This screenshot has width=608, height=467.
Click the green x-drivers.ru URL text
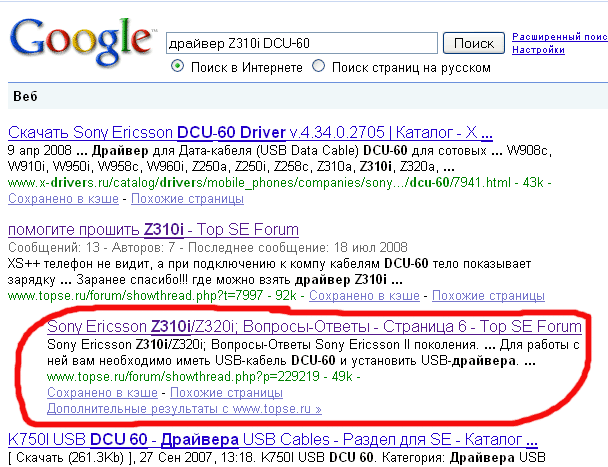click(259, 182)
